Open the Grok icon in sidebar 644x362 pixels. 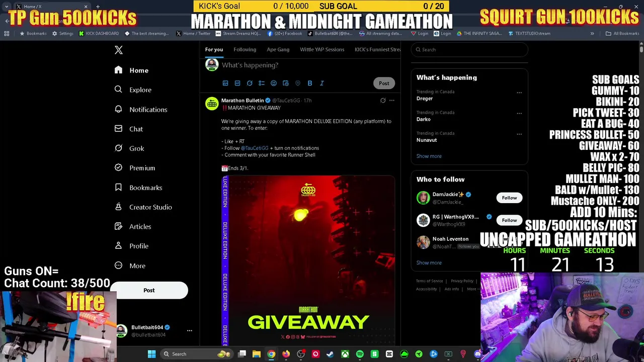tap(118, 148)
